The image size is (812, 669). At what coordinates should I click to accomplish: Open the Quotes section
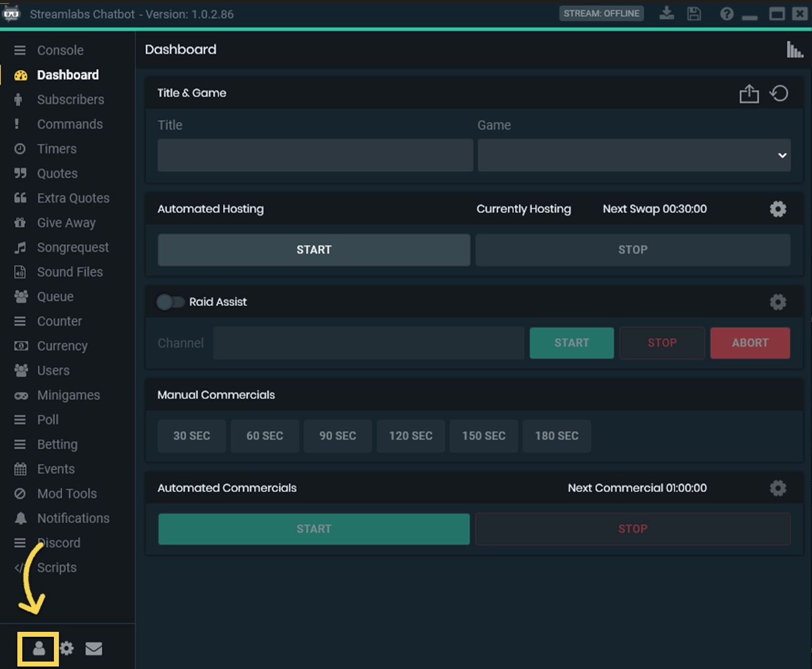[x=57, y=173]
